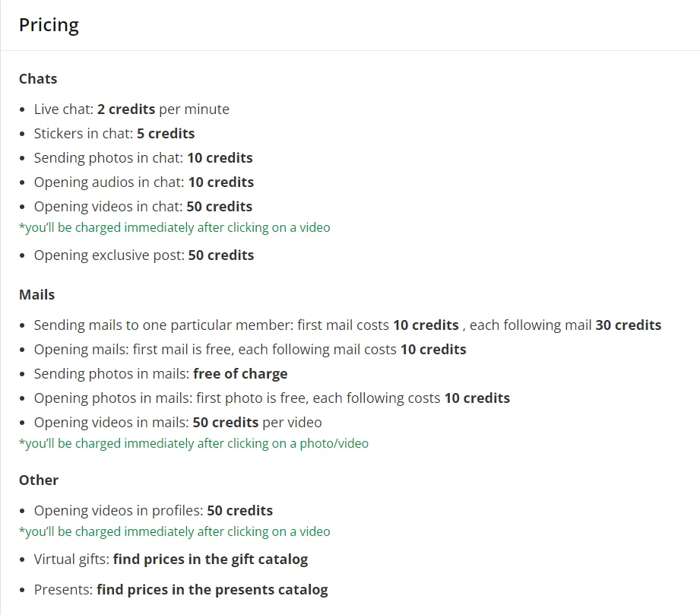
Task: Click the Other section heading
Action: pyautogui.click(x=39, y=480)
